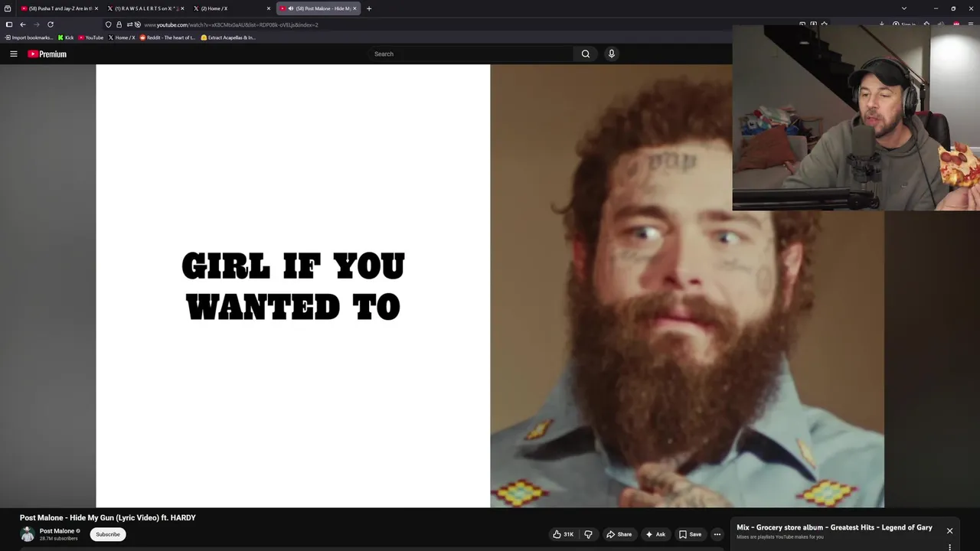This screenshot has width=980, height=551.
Task: Click the shield tracking protection icon
Action: click(x=109, y=24)
